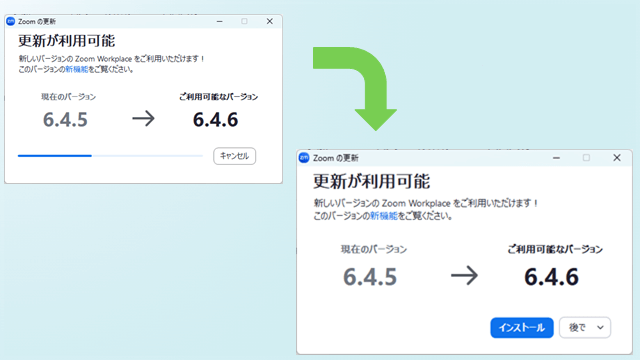
Task: Click ご利用可能なバージョン label in downloading window
Action: tap(218, 97)
